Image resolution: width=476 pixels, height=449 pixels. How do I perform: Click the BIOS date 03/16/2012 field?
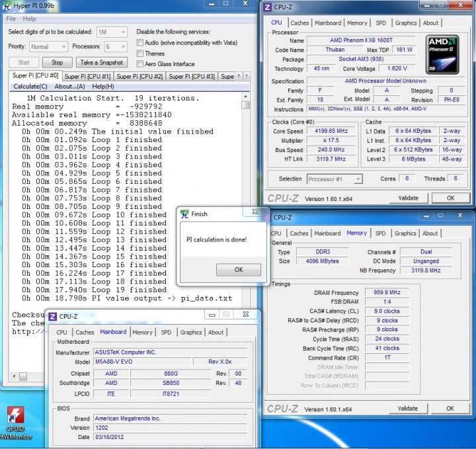171,437
